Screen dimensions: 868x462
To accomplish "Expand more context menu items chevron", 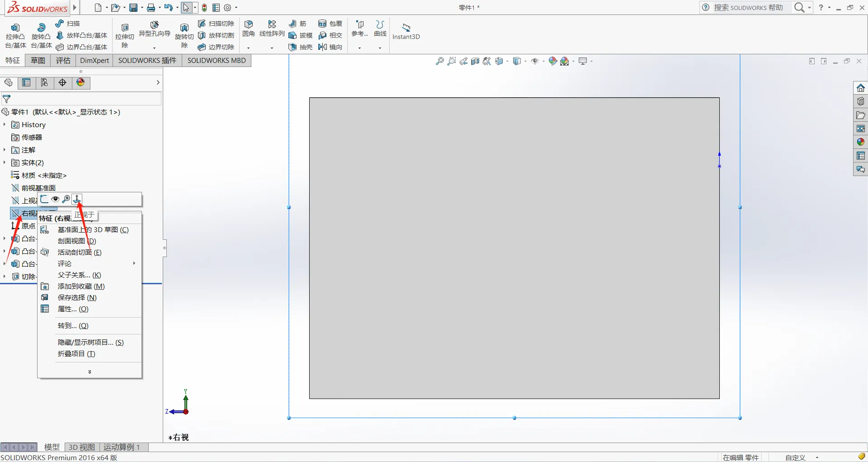I will pos(90,372).
